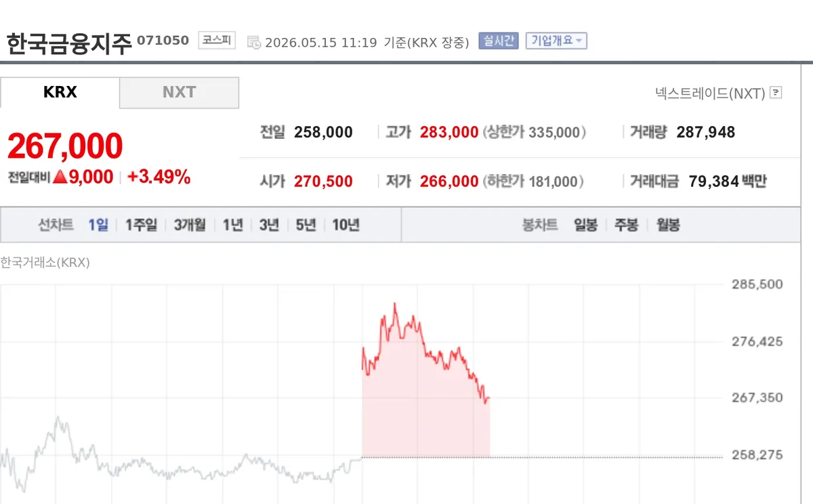Select the 1일 line chart period
The width and height of the screenshot is (813, 504).
click(x=98, y=225)
